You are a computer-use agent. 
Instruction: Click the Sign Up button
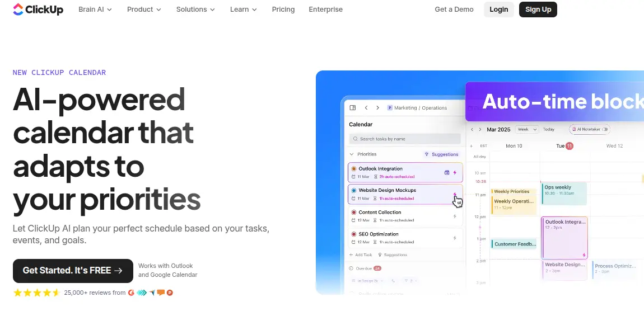[x=538, y=10]
